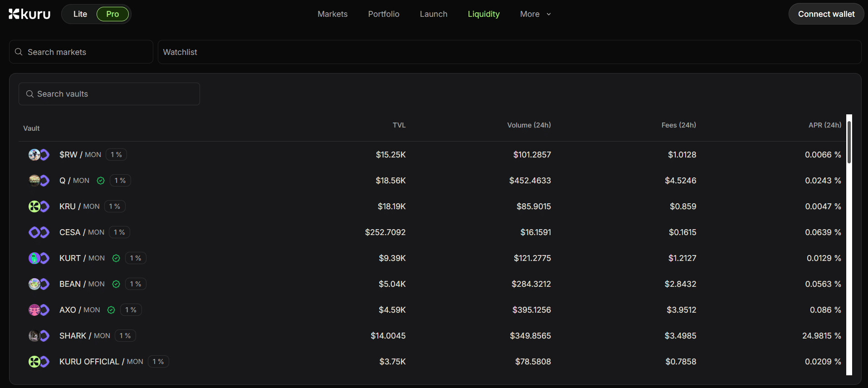The width and height of the screenshot is (868, 388).
Task: Click the Connect wallet button
Action: point(826,14)
